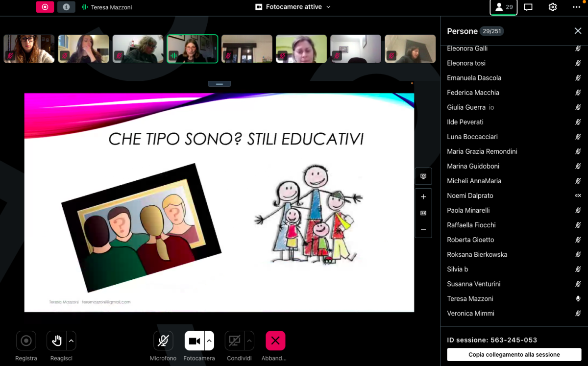This screenshot has height=366, width=588.
Task: Click muted mic icon next to Eleonora tosi
Action: 578,63
